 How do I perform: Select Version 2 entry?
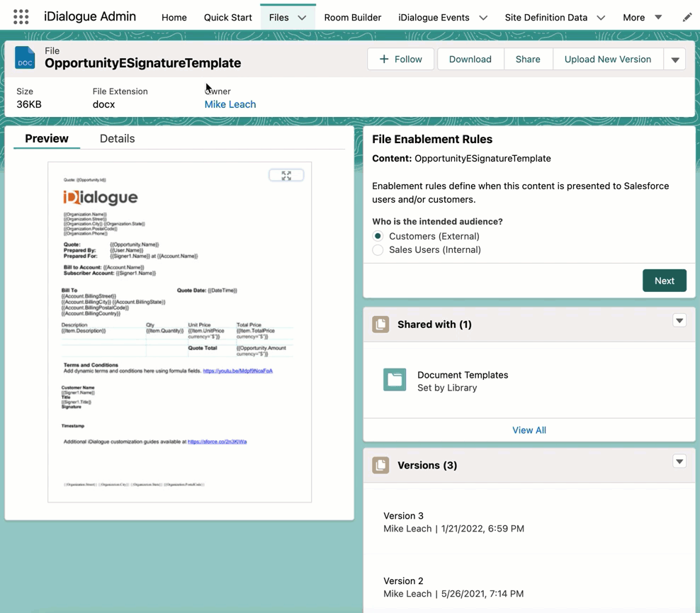pos(403,581)
